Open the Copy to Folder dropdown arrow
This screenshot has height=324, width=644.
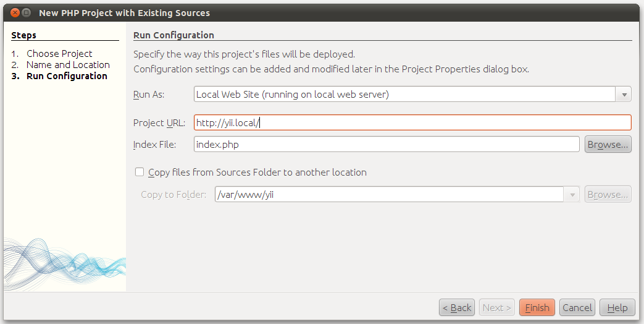tap(572, 195)
